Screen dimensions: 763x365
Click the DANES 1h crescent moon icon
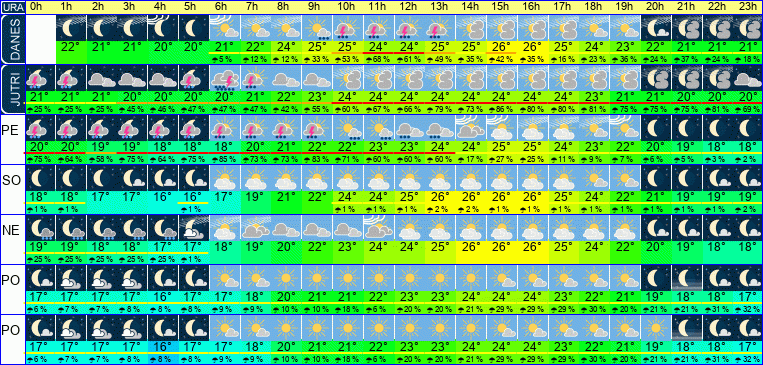71,28
